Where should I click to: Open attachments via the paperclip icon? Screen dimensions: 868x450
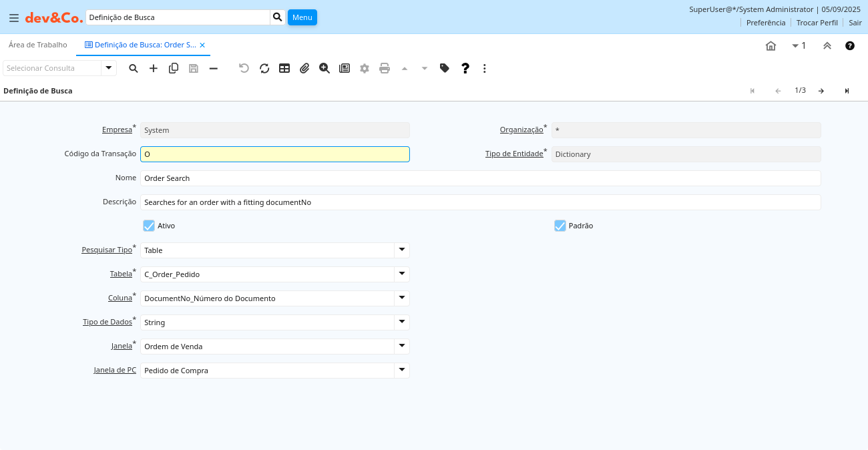[x=304, y=68]
